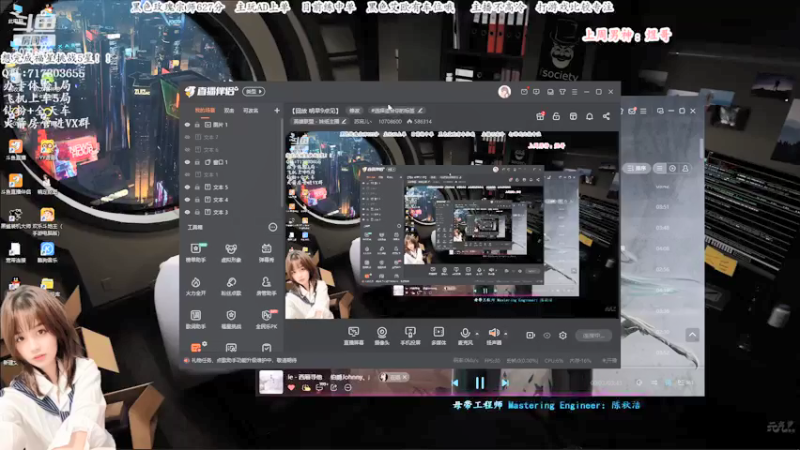
Task: Open the chat message icon in title bar
Action: point(536,92)
